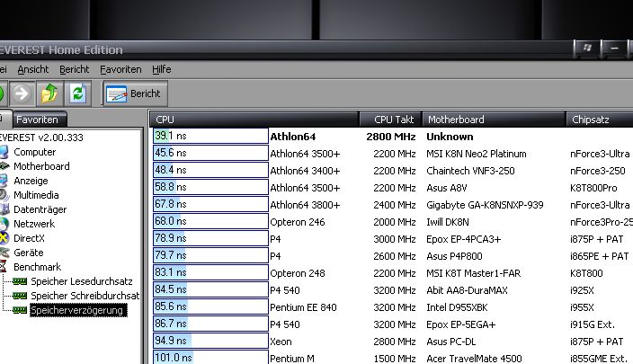633x364 pixels.
Task: Click 'Pentium EE 840' CPU cell
Action: tap(303, 307)
